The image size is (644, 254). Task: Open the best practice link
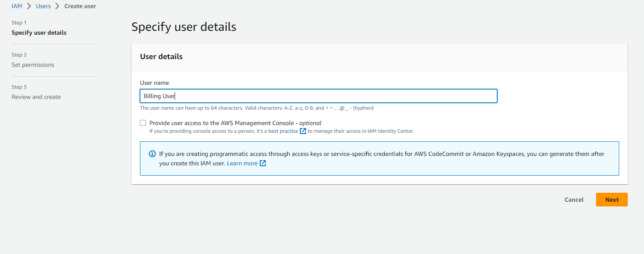click(283, 131)
